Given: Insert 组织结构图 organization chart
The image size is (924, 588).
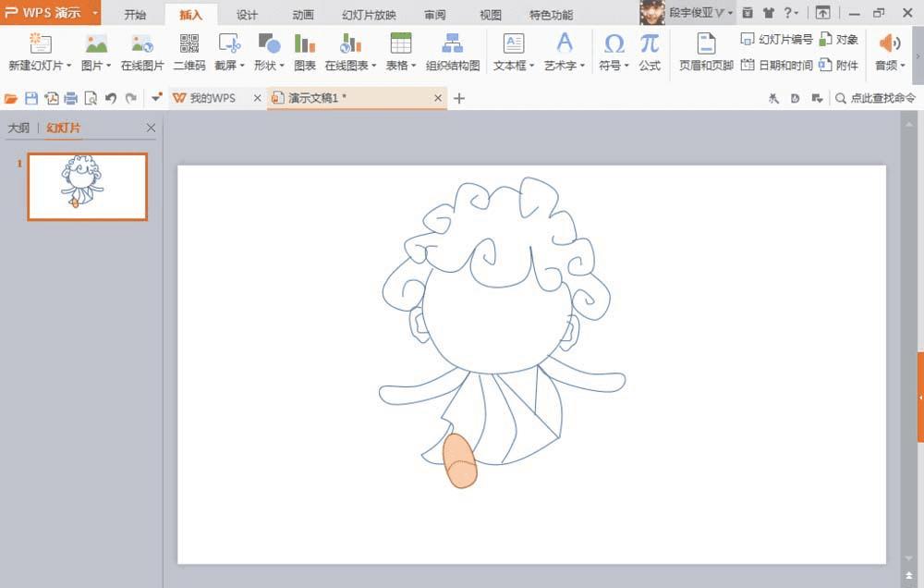Looking at the screenshot, I should pos(453,52).
